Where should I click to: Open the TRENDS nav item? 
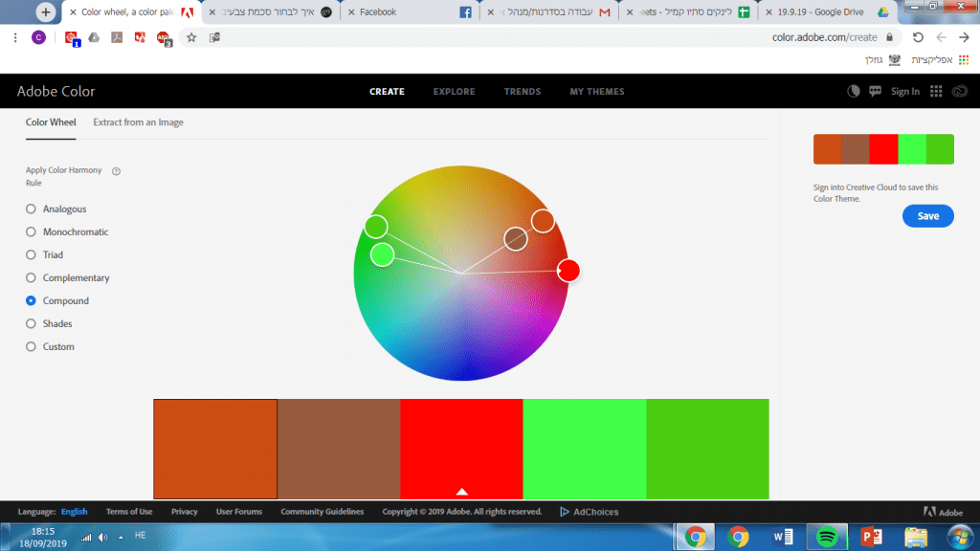(x=523, y=91)
